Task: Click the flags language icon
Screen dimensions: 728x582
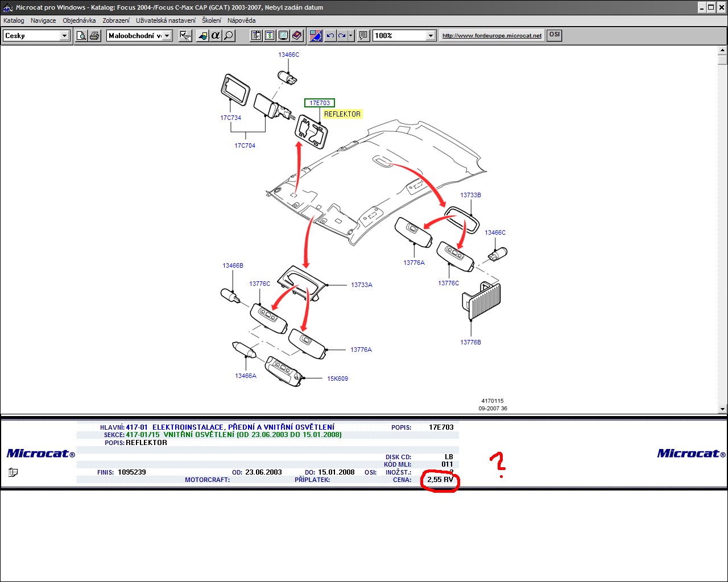Action: 316,36
